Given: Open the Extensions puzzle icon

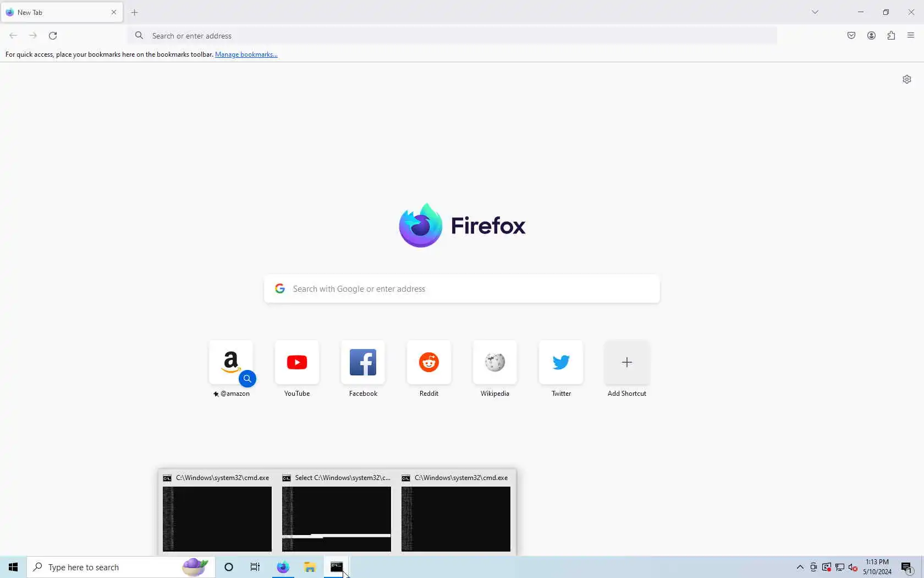Looking at the screenshot, I should 891,36.
